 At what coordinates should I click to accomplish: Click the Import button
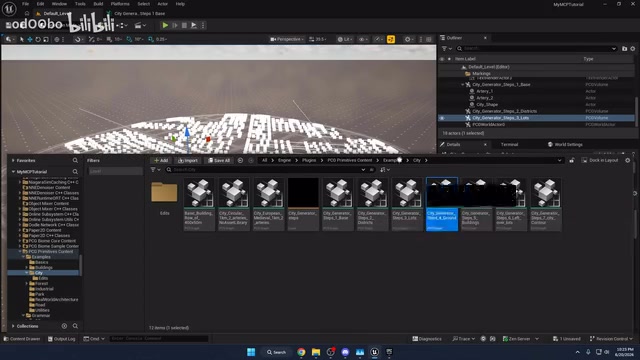[x=188, y=160]
